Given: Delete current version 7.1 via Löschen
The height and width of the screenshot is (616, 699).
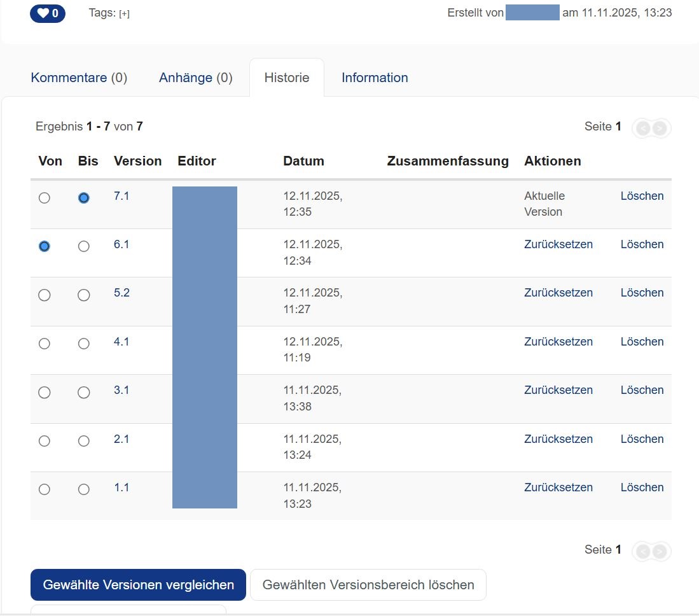Looking at the screenshot, I should tap(642, 196).
